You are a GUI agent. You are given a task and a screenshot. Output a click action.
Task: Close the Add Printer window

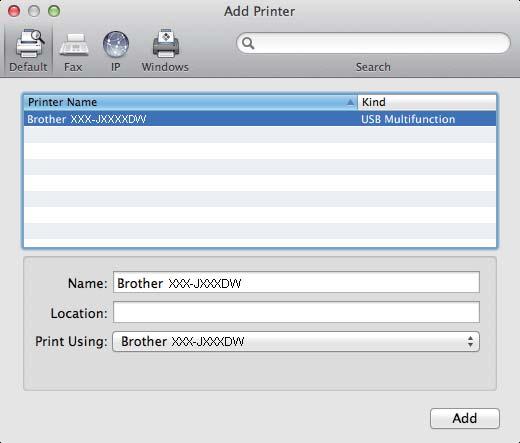pos(14,11)
